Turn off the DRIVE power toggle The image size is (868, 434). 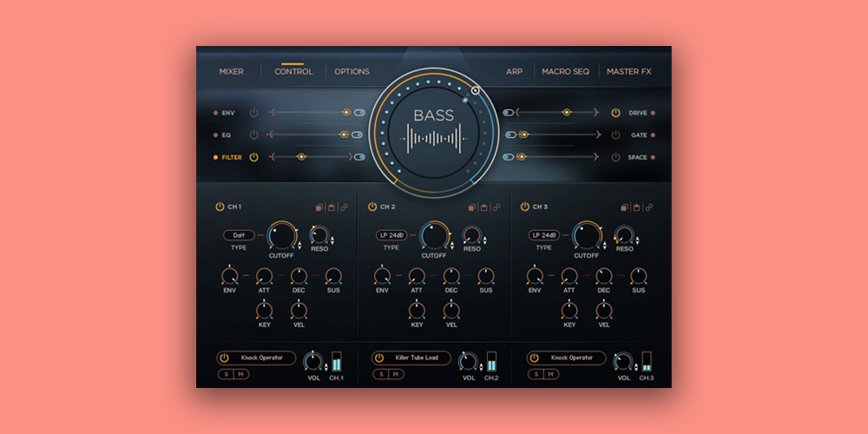pos(615,113)
